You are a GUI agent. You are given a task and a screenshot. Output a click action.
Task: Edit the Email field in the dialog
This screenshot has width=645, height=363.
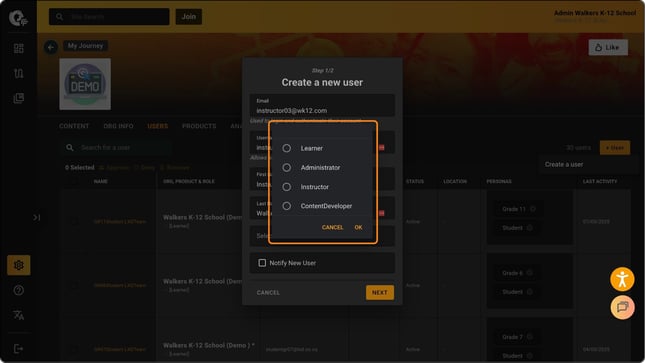pos(322,106)
